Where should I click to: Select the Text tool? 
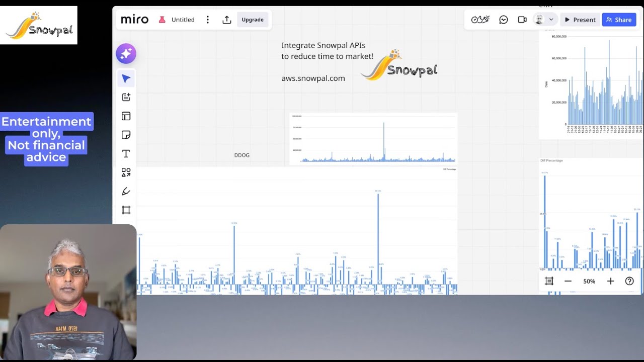[126, 154]
